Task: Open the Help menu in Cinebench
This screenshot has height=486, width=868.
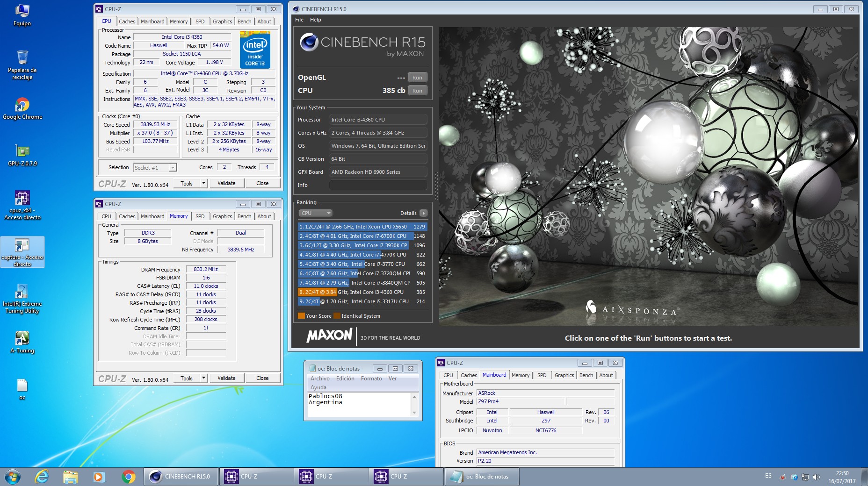Action: 316,20
